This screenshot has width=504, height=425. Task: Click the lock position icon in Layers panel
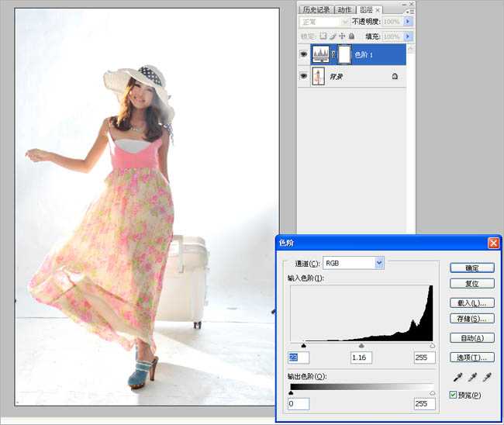pos(341,36)
